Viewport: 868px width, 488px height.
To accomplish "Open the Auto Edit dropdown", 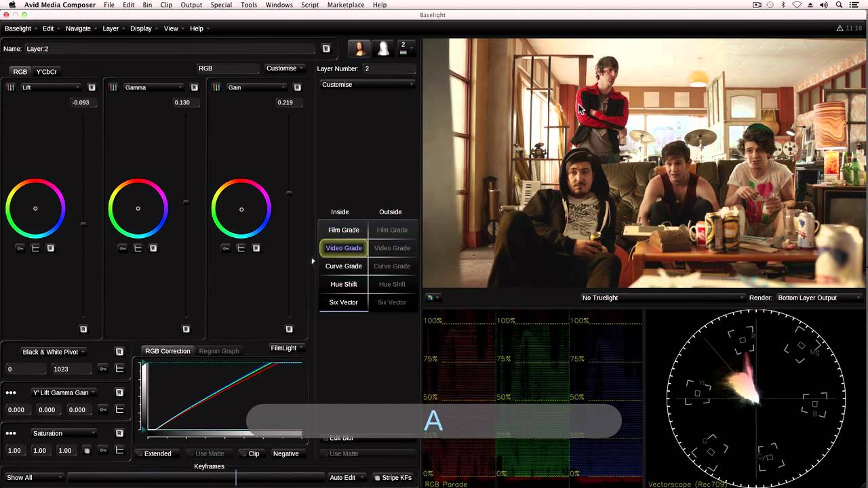I will (x=347, y=478).
